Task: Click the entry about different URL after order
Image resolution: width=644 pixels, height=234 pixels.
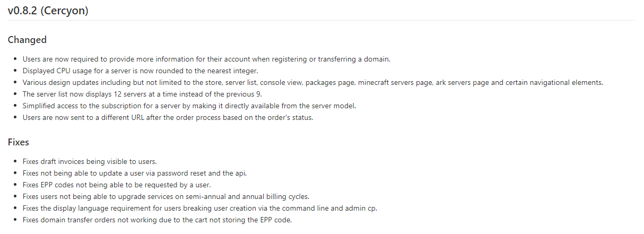Action: 168,117
